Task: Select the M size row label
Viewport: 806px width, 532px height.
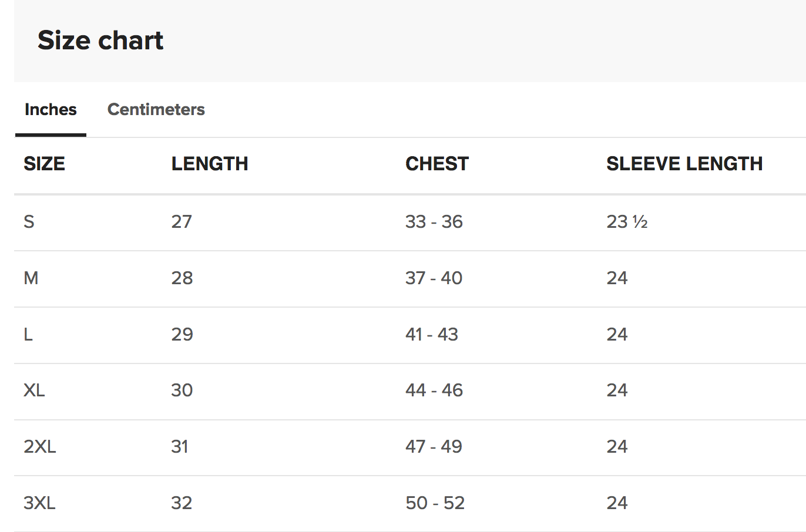Action: (31, 278)
